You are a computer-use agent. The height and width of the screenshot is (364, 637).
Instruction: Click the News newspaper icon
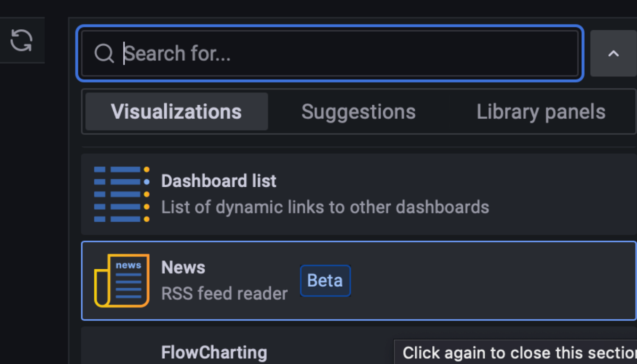click(x=122, y=281)
